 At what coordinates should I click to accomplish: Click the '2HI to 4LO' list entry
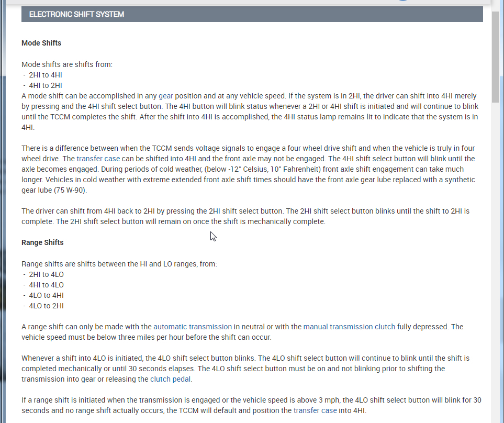[x=46, y=274]
